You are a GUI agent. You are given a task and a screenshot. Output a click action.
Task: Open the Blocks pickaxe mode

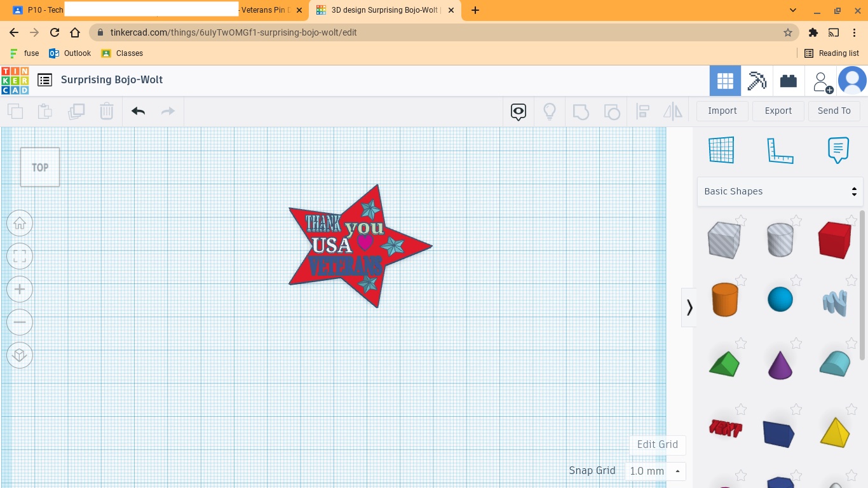(757, 81)
